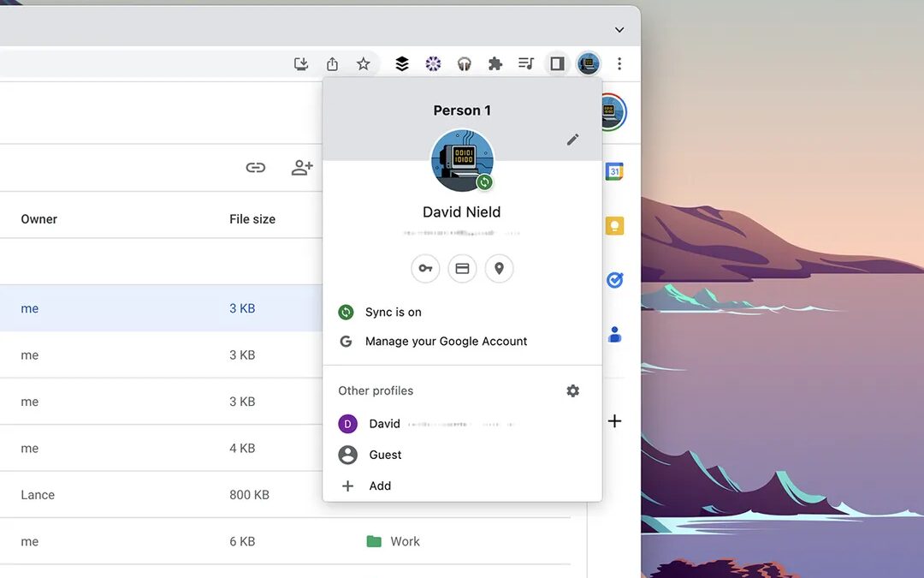Expand the tab search chevron
This screenshot has width=924, height=578.
pos(619,29)
